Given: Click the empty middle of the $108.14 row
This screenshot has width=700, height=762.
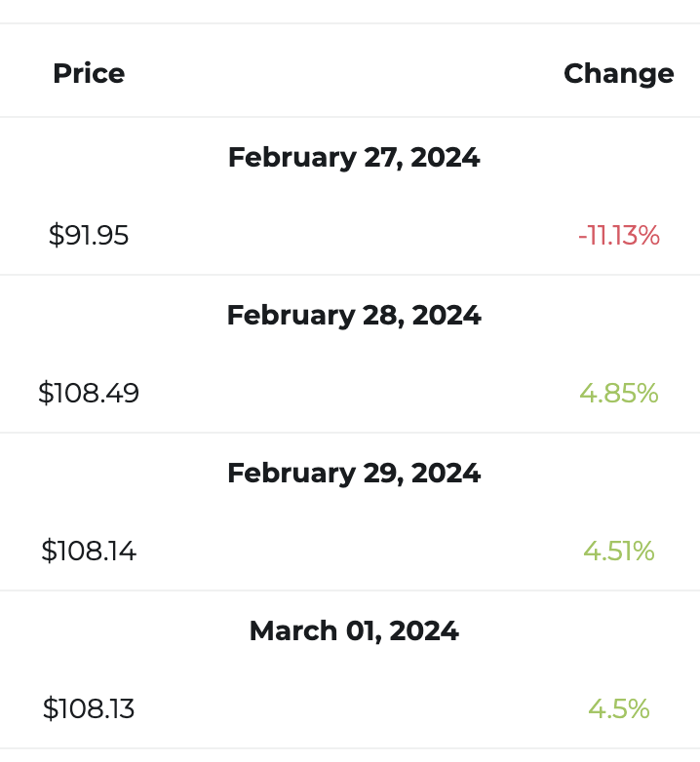Looking at the screenshot, I should coord(351,552).
